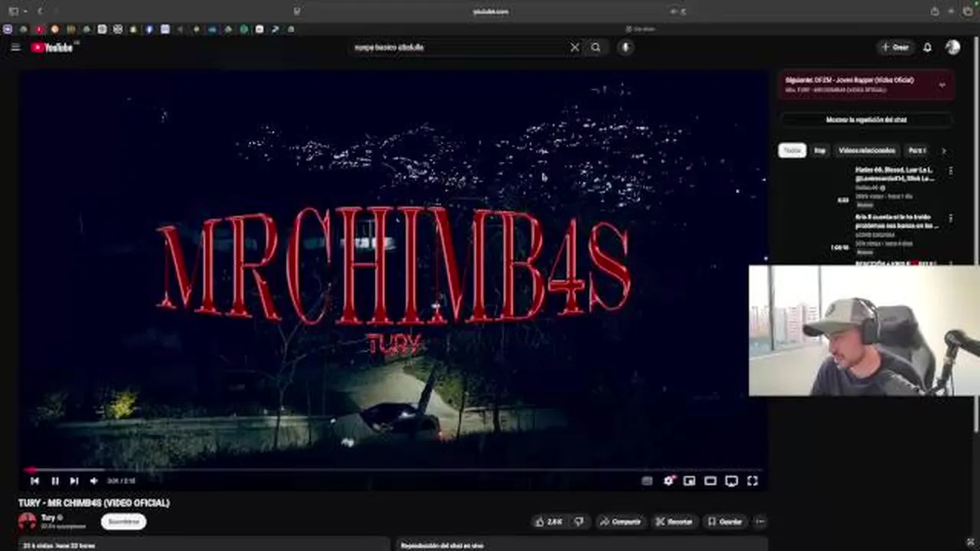Image resolution: width=980 pixels, height=551 pixels.
Task: Click the Compartir share button
Action: (x=621, y=522)
